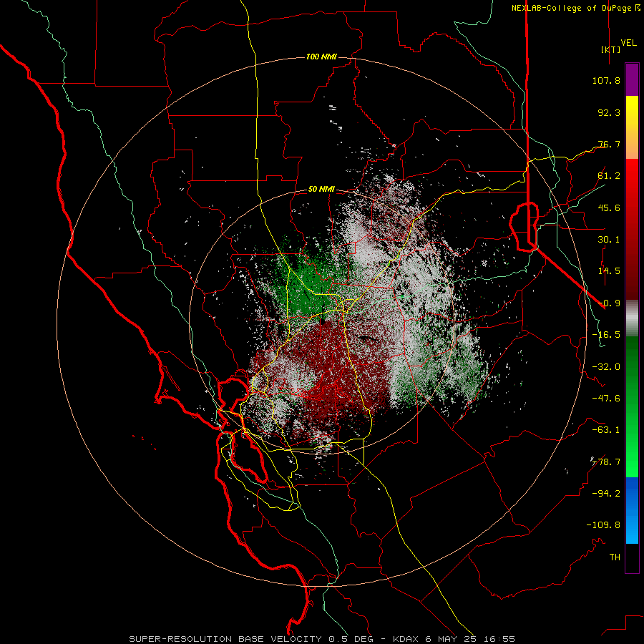Click the -109.8 velocity scale value
This screenshot has width=644, height=644.
603,525
